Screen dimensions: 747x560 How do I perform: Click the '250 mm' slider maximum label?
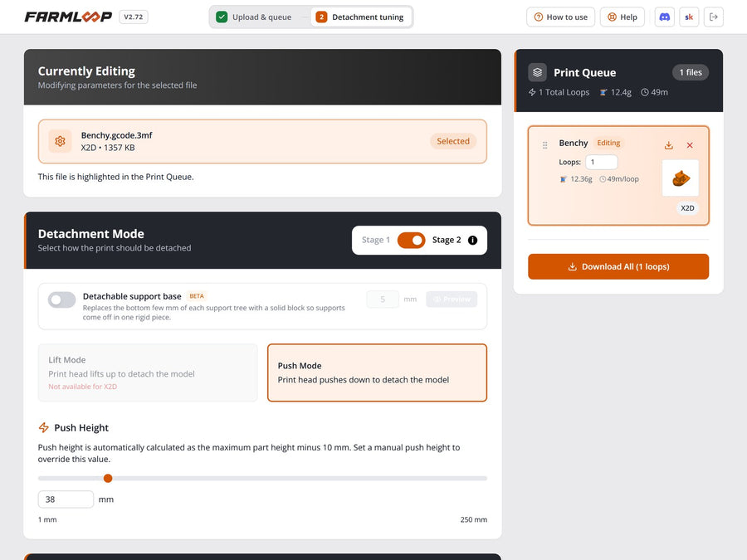coord(474,519)
